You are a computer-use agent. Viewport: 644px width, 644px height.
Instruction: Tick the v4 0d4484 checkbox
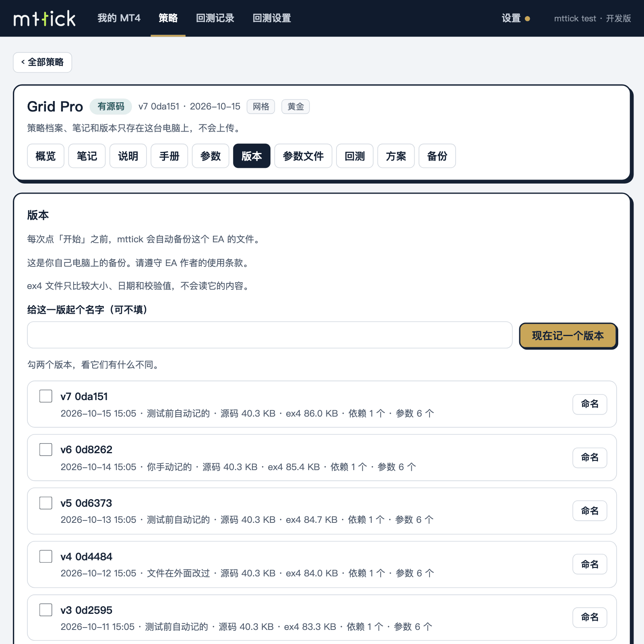(46, 557)
